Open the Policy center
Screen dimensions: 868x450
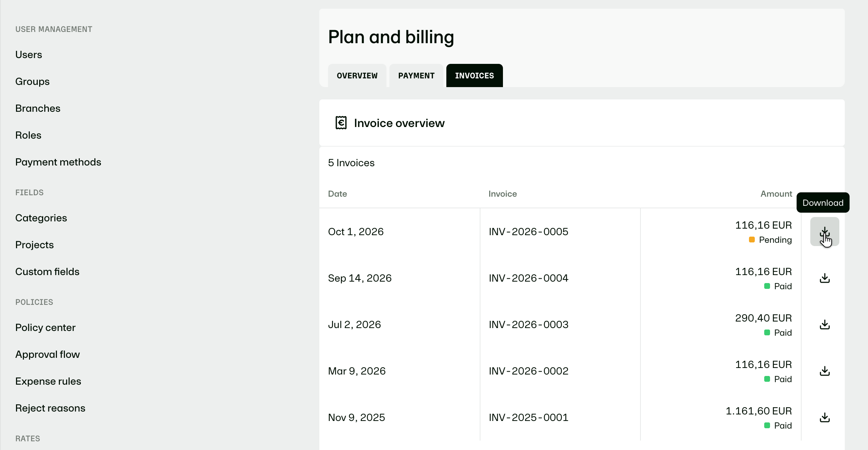45,327
